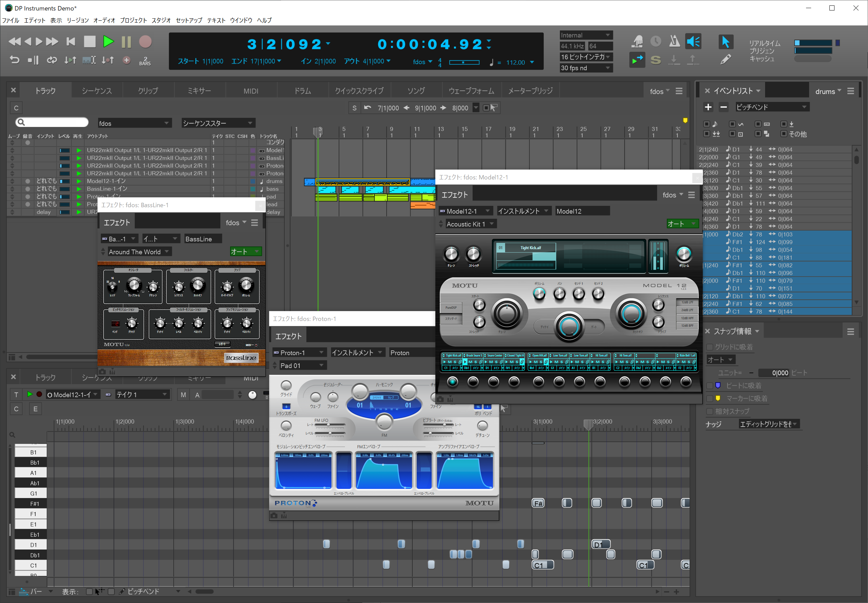The width and height of the screenshot is (868, 603).
Task: Click the 12dB LPF filter button
Action: (x=687, y=302)
